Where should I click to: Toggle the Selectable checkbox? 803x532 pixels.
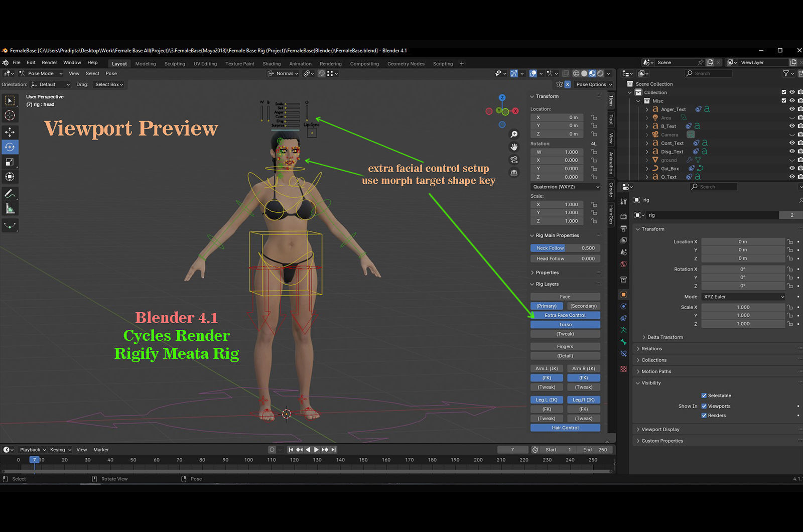click(704, 395)
